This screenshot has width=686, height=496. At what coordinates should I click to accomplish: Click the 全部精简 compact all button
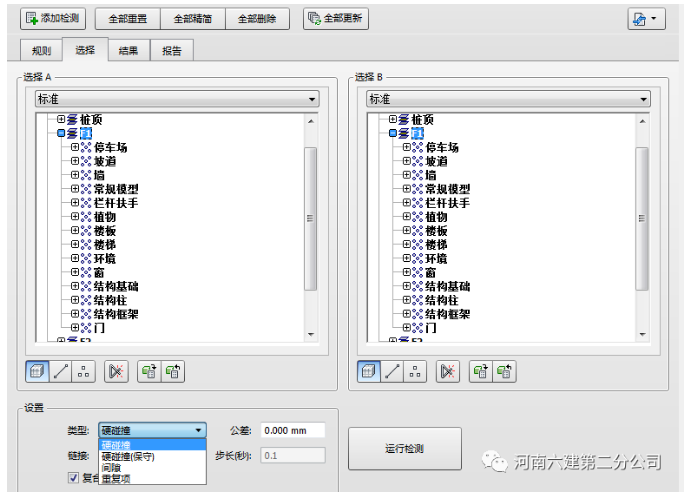coord(193,19)
